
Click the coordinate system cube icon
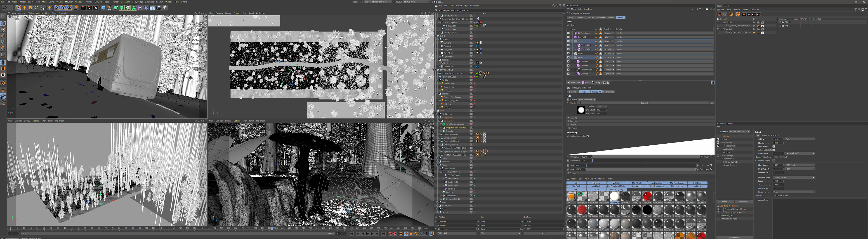[76, 8]
